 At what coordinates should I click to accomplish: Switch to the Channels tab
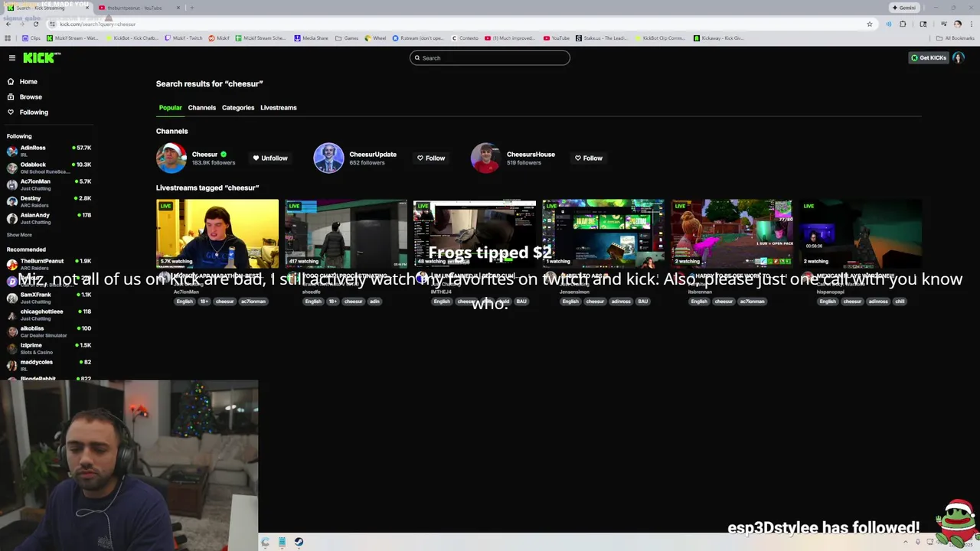[202, 108]
